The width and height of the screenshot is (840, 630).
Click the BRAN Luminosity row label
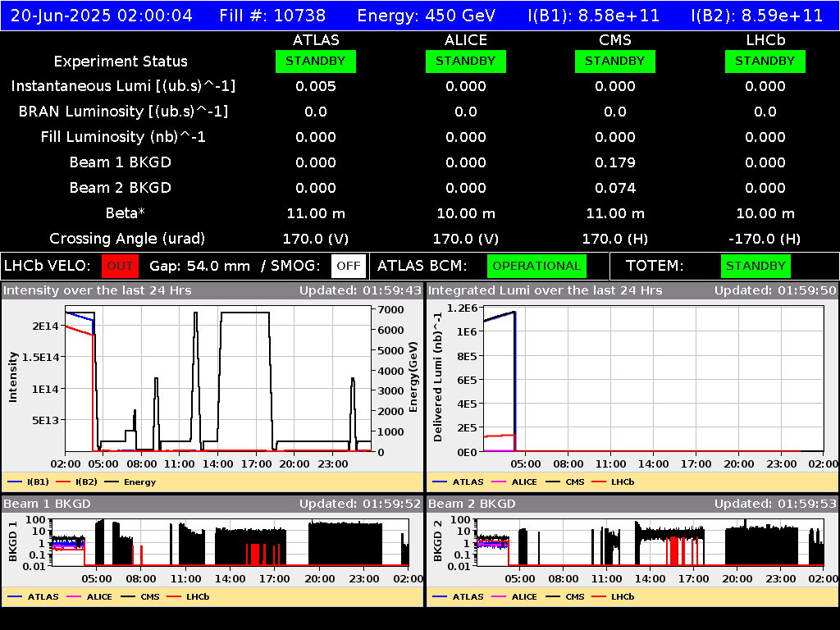click(123, 112)
